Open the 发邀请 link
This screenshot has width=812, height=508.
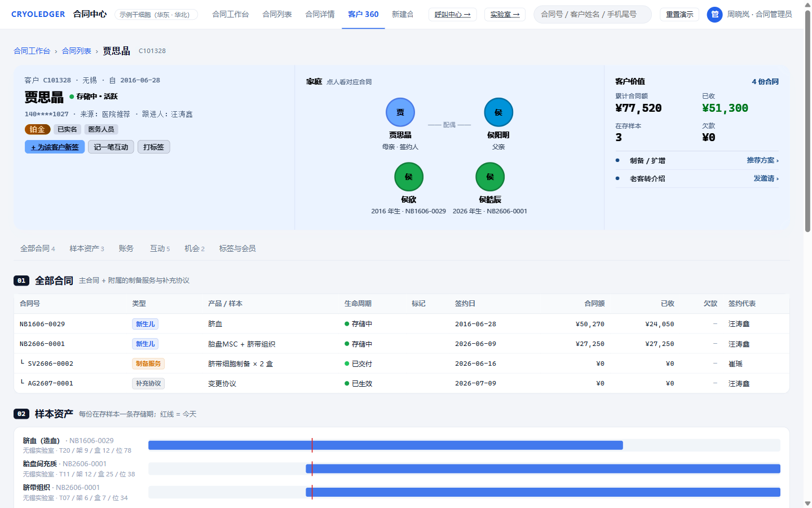click(766, 178)
